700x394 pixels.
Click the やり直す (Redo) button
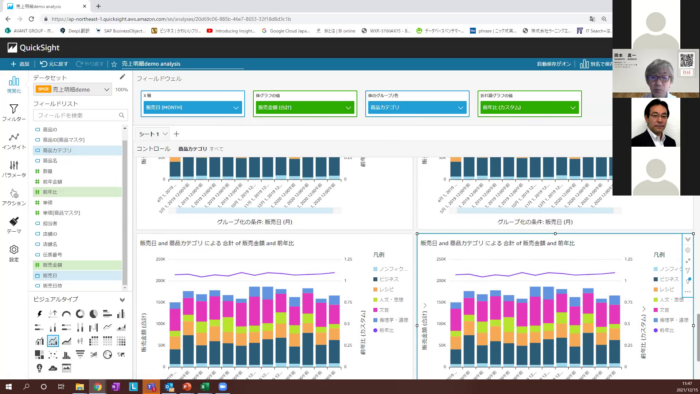click(90, 64)
